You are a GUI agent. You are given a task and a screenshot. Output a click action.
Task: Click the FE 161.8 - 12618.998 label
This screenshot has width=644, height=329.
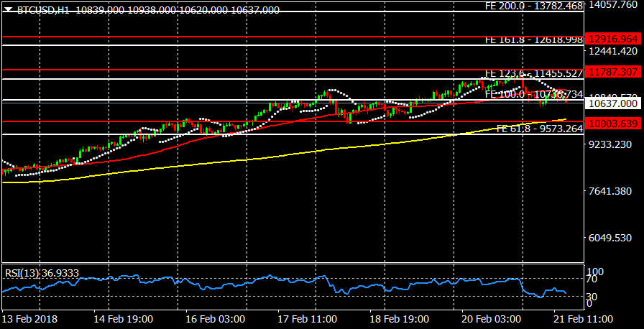(533, 40)
